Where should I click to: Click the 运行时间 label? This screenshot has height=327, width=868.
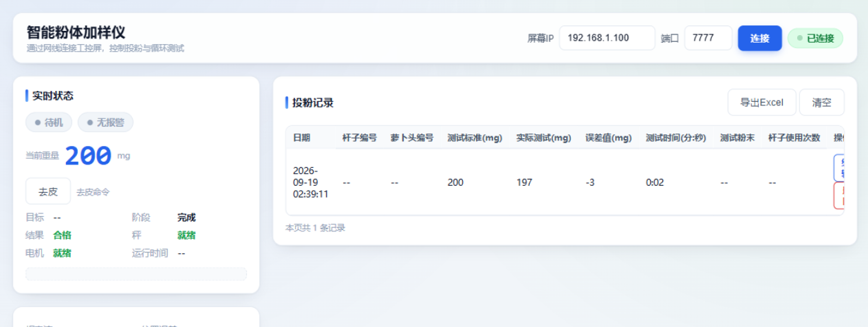click(x=150, y=253)
